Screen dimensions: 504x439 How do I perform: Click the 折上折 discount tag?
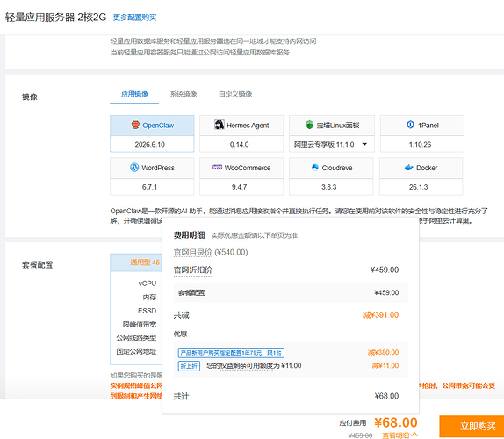tap(189, 366)
